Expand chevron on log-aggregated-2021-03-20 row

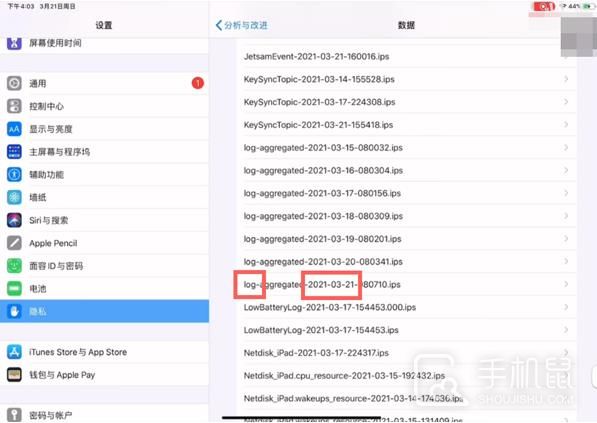566,262
